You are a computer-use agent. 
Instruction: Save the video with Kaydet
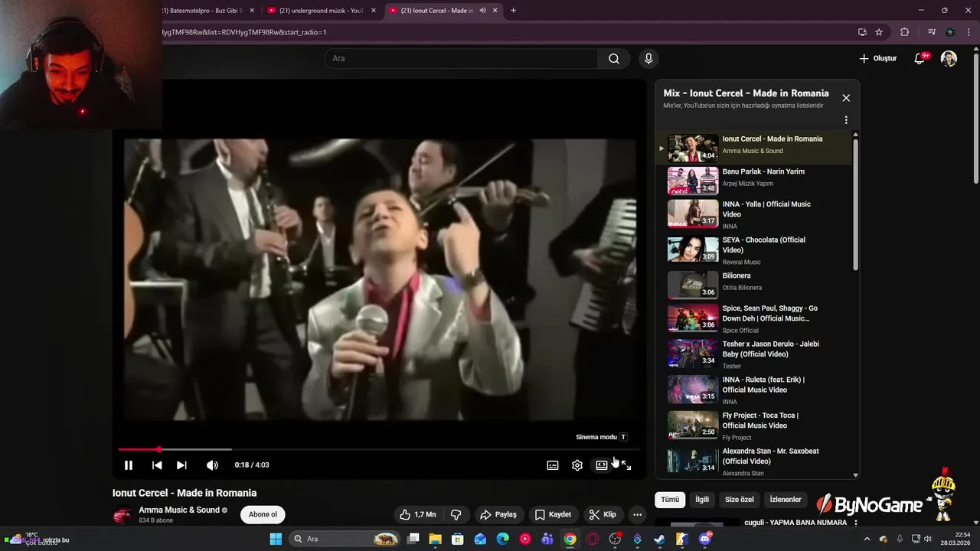coord(553,514)
